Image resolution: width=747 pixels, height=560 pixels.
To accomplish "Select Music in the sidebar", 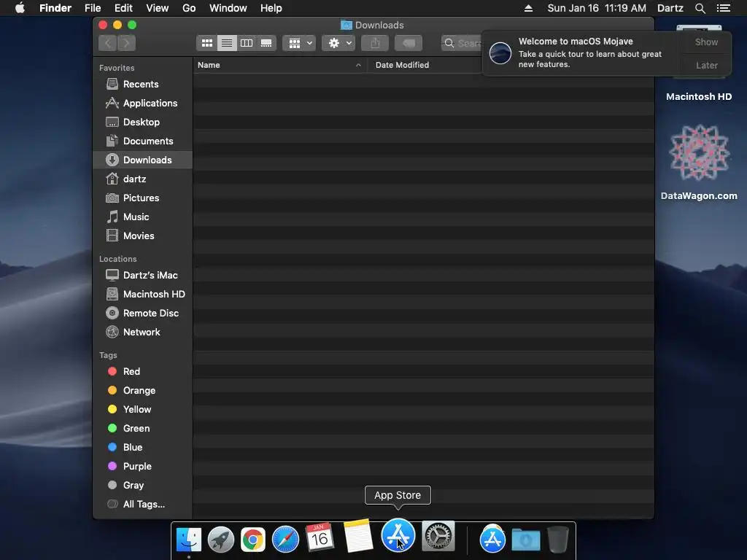I will (x=143, y=217).
